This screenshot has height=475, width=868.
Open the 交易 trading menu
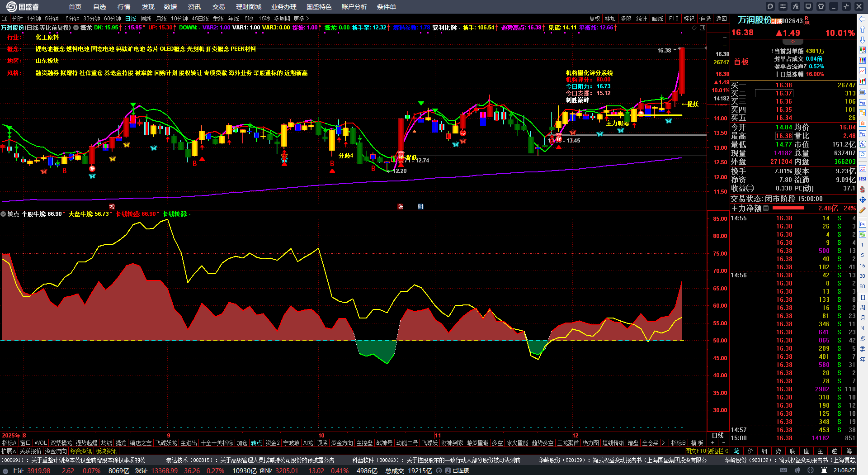(x=219, y=7)
